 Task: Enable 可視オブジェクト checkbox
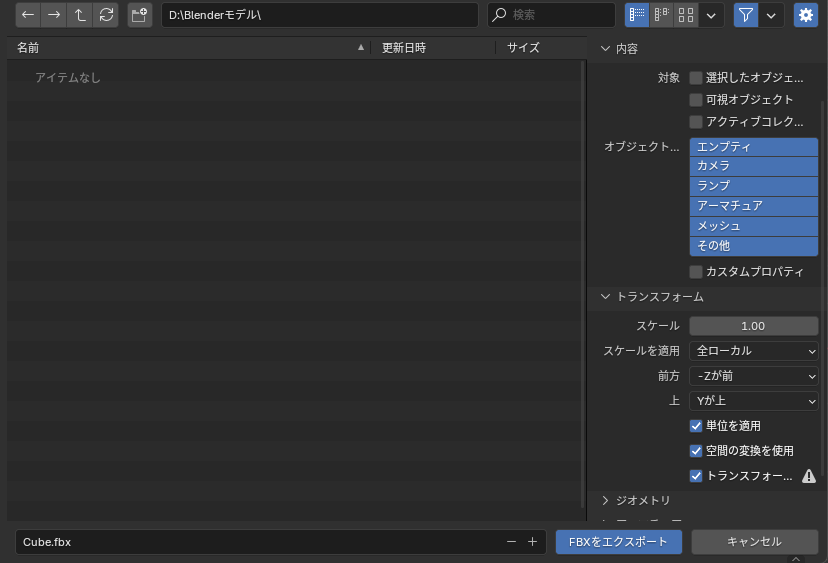point(696,100)
